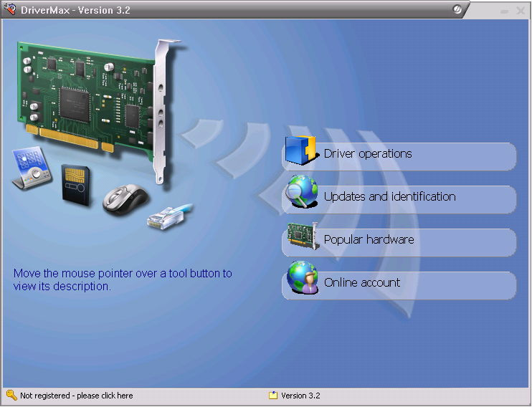Click the globe with magnifier icon
This screenshot has width=532, height=407.
[x=301, y=191]
